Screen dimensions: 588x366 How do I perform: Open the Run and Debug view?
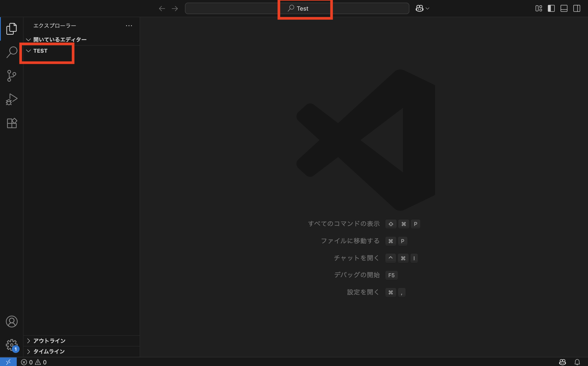[11, 99]
